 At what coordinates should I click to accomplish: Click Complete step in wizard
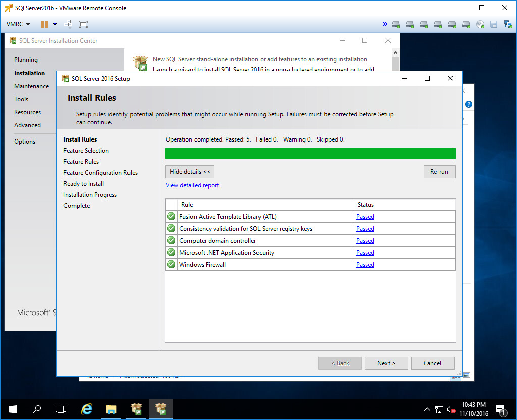point(77,206)
